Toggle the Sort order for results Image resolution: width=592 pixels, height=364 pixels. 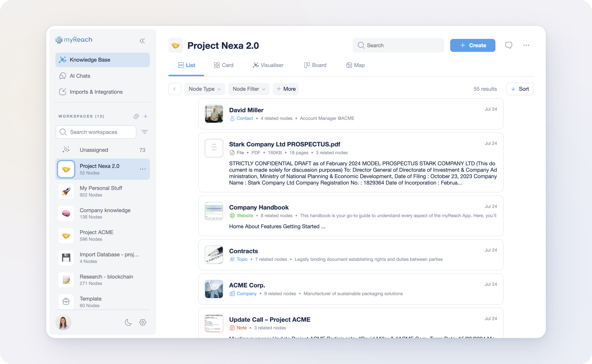519,89
